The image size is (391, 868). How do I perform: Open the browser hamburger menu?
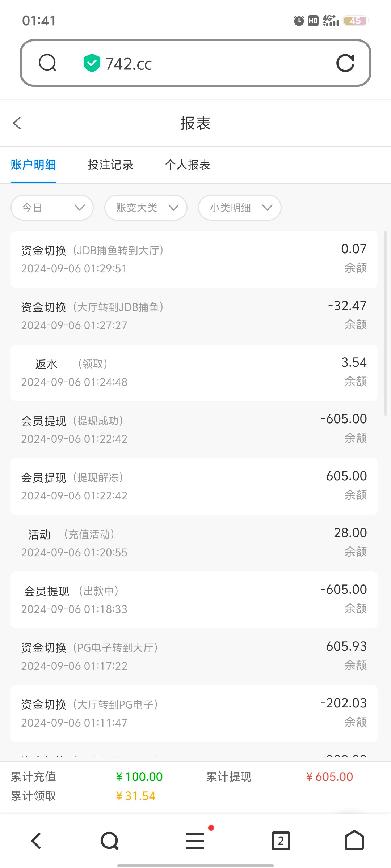tap(195, 841)
